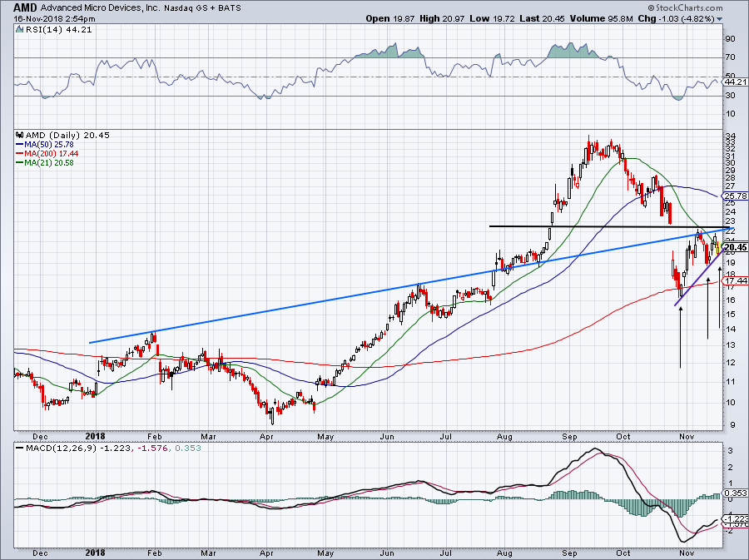The width and height of the screenshot is (749, 560).
Task: Click the candlestick icon before AMD (Daily)
Action: pos(20,135)
